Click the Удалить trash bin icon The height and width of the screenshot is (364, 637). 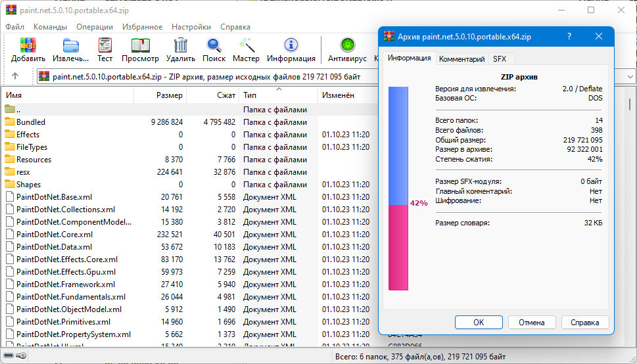point(180,45)
